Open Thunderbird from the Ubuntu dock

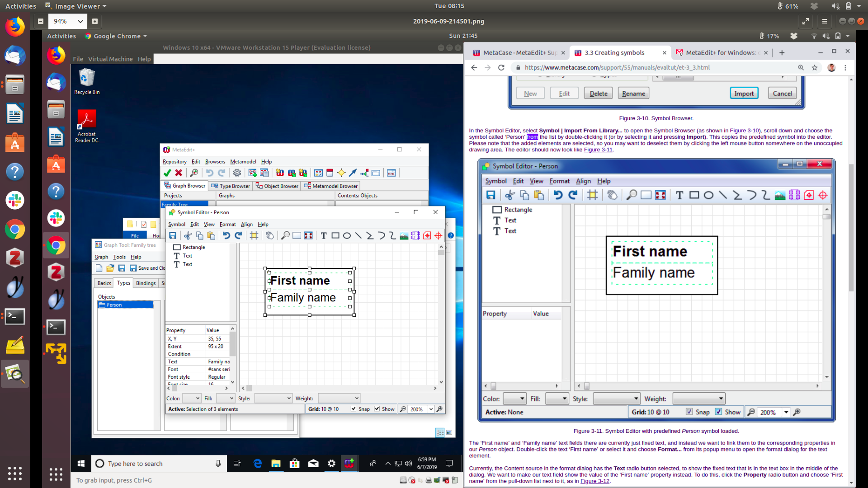15,56
